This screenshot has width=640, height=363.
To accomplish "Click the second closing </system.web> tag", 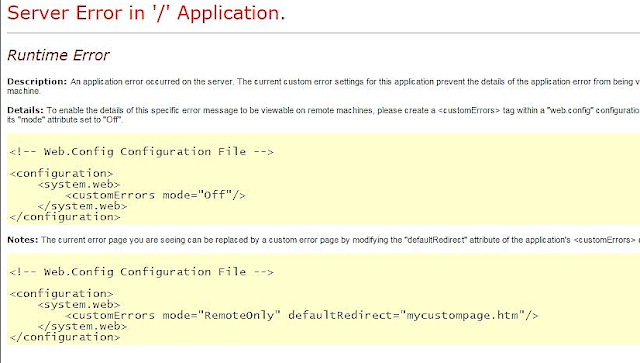I will pos(82,326).
